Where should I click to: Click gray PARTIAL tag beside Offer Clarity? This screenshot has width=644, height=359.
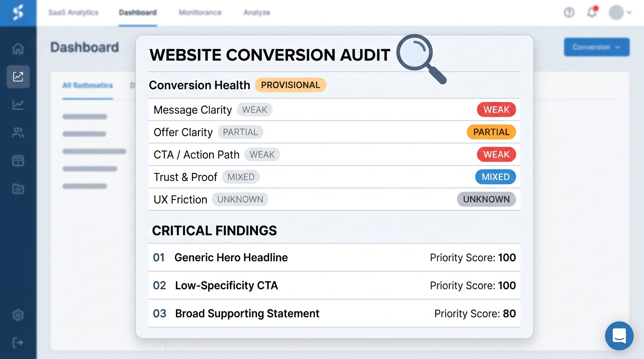(x=241, y=132)
